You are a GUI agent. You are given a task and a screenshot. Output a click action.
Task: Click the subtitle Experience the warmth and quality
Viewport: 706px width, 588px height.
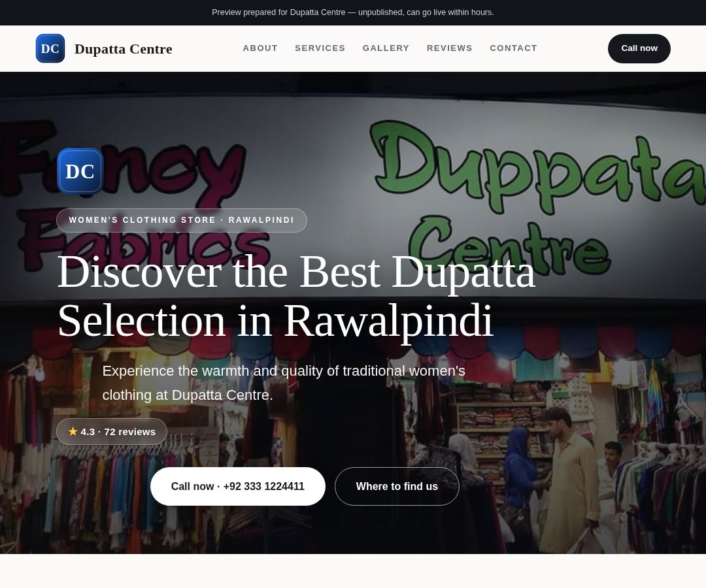click(284, 383)
